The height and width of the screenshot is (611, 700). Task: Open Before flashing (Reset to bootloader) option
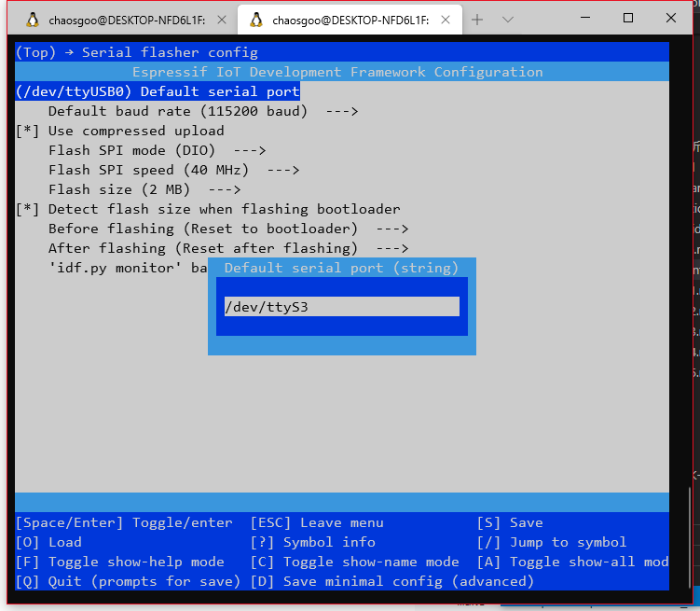(x=228, y=229)
